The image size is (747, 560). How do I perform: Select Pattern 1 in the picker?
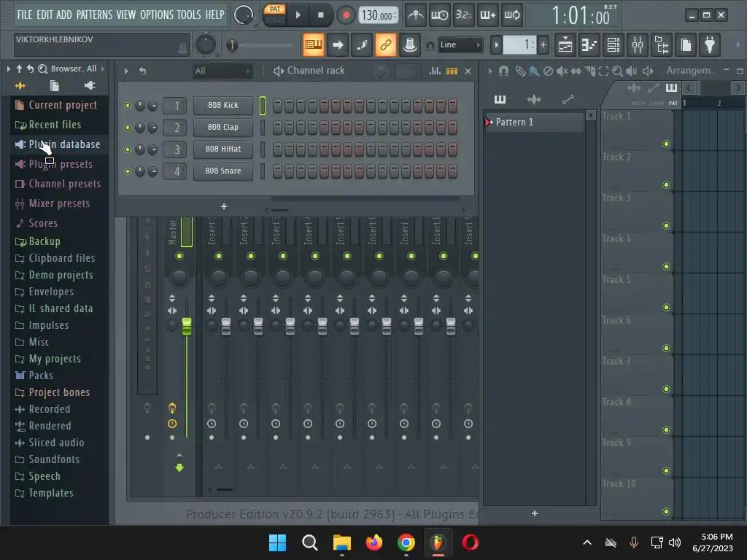(x=535, y=122)
